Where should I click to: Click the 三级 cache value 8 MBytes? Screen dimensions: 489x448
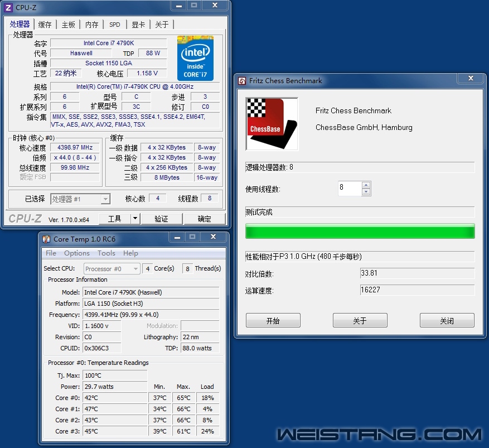click(x=167, y=177)
